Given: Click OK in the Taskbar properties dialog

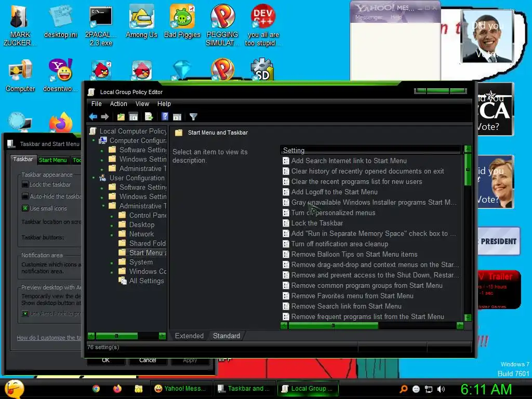Looking at the screenshot, I should click(106, 361).
